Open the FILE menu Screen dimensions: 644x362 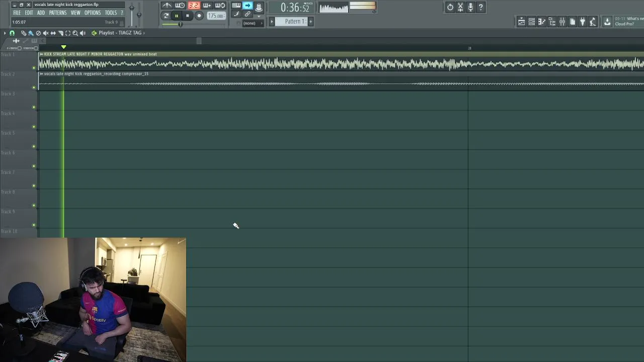[x=17, y=13]
